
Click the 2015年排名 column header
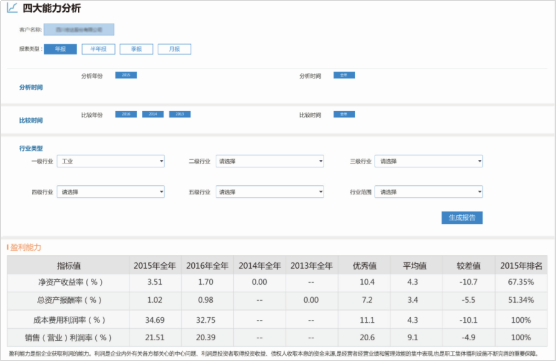click(521, 266)
